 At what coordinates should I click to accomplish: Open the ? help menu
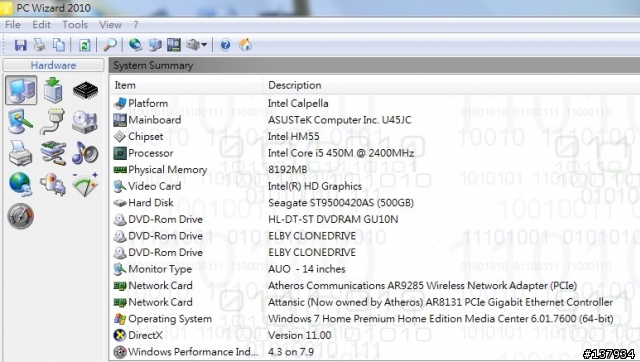[x=136, y=24]
